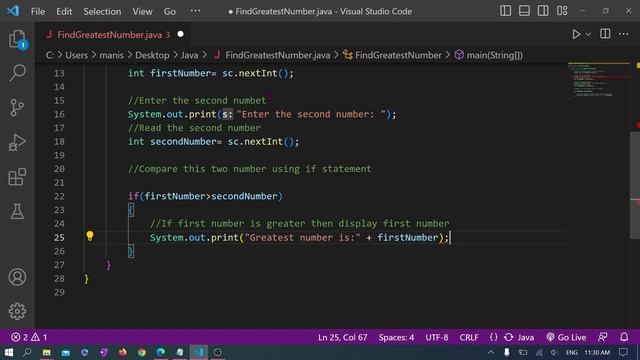Image resolution: width=640 pixels, height=360 pixels.
Task: Open Firefox from taskbar
Action: (122, 352)
